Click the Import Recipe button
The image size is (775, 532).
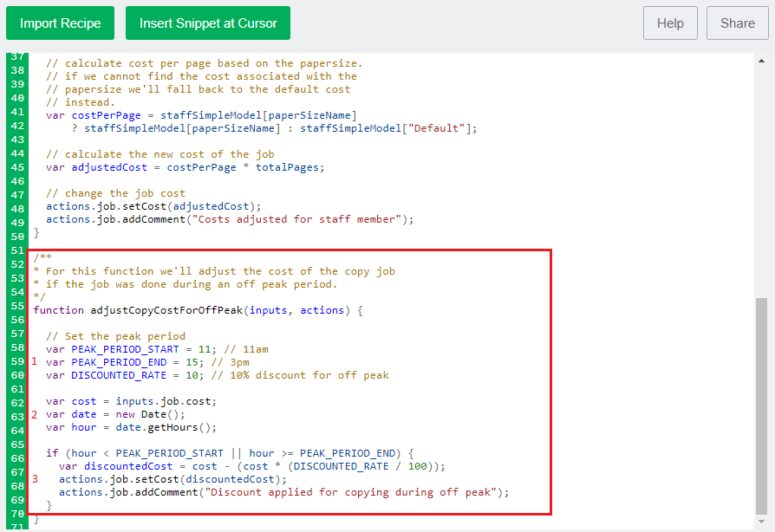61,23
